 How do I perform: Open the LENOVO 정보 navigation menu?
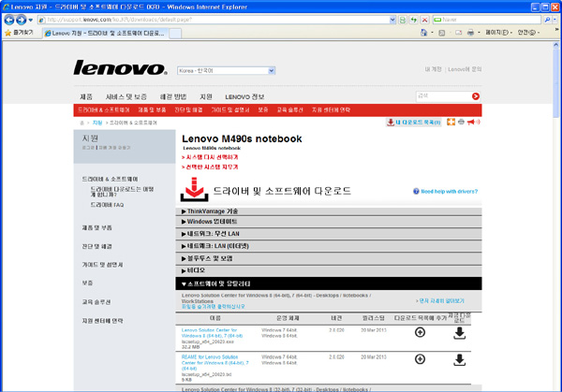click(244, 96)
